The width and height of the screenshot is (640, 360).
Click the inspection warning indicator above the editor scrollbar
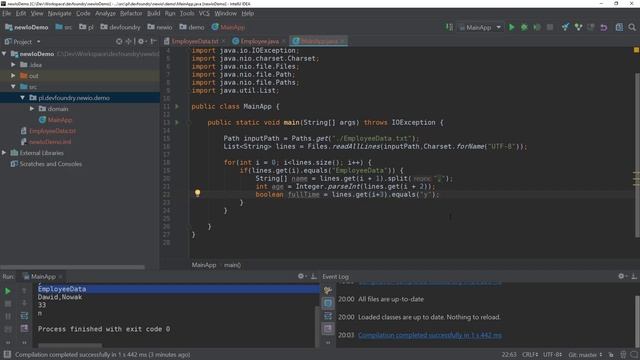[x=636, y=50]
